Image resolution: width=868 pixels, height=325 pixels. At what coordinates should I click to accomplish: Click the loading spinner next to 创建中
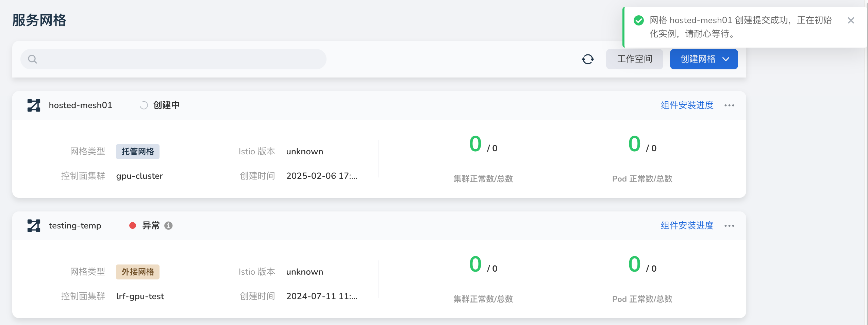[144, 105]
